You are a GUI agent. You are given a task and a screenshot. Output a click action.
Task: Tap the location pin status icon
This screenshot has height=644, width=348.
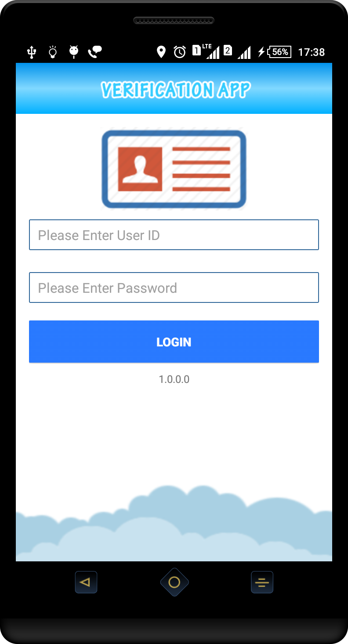[x=161, y=52]
